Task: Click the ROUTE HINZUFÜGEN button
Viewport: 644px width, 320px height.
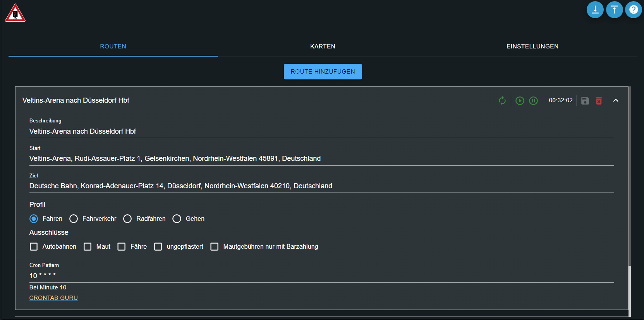Action: (323, 72)
